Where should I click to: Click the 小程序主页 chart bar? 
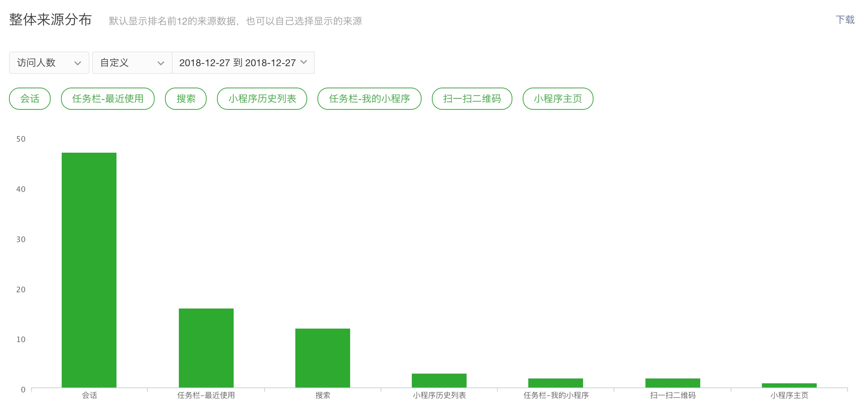coord(789,385)
